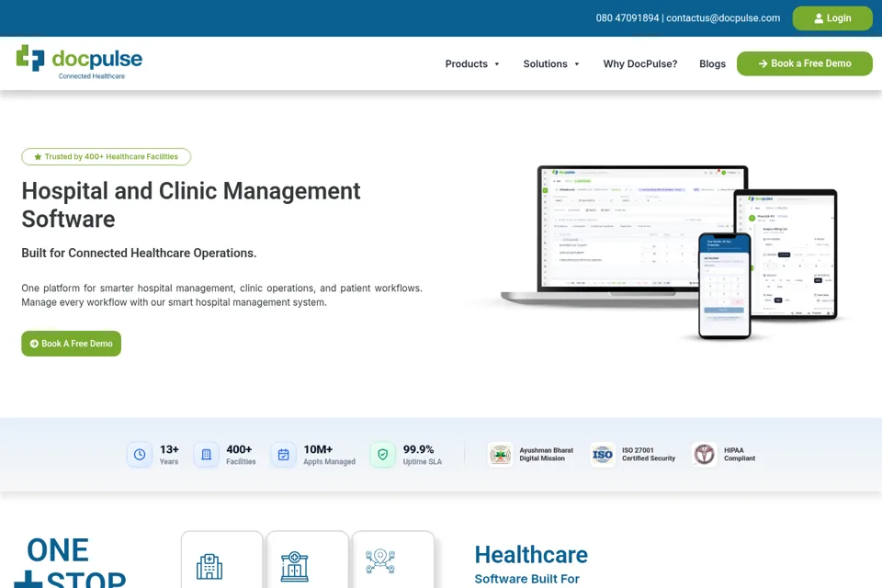Click the phone mockup image
Screen dimensions: 882x588
pyautogui.click(x=725, y=286)
